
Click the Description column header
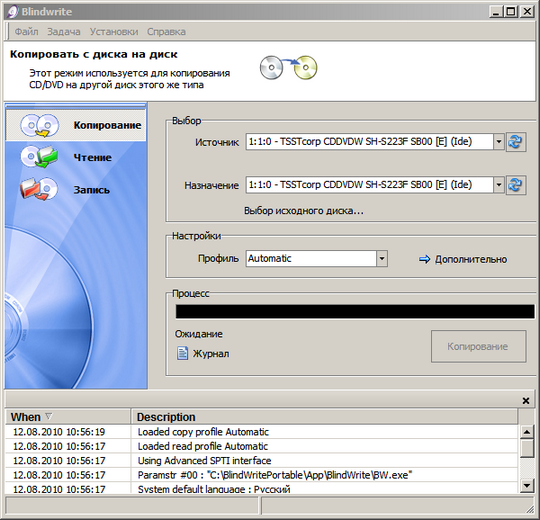click(x=324, y=417)
